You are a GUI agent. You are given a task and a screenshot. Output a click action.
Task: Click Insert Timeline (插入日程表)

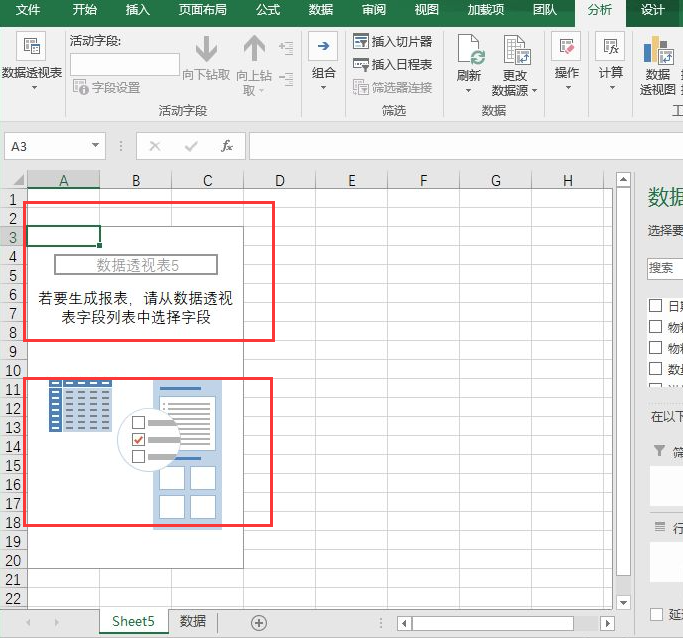(x=392, y=64)
